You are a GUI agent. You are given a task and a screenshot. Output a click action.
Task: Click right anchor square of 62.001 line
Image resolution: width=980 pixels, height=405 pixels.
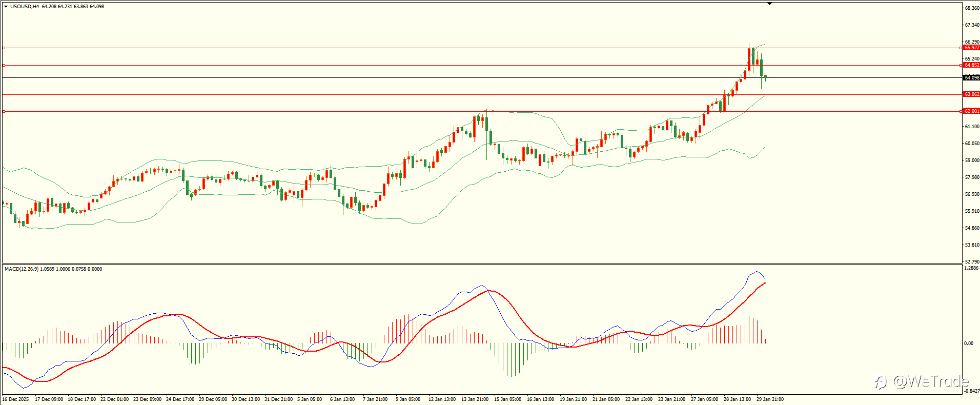[961, 111]
